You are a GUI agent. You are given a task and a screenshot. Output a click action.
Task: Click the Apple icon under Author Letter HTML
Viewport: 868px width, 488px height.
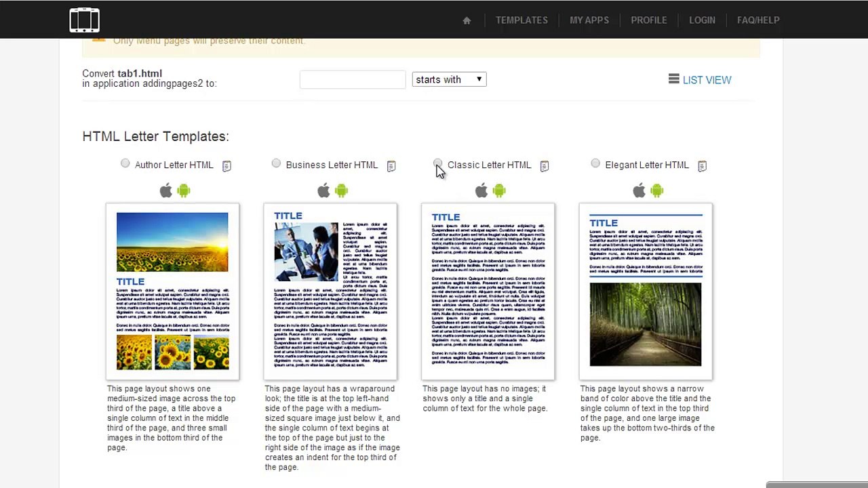point(165,190)
